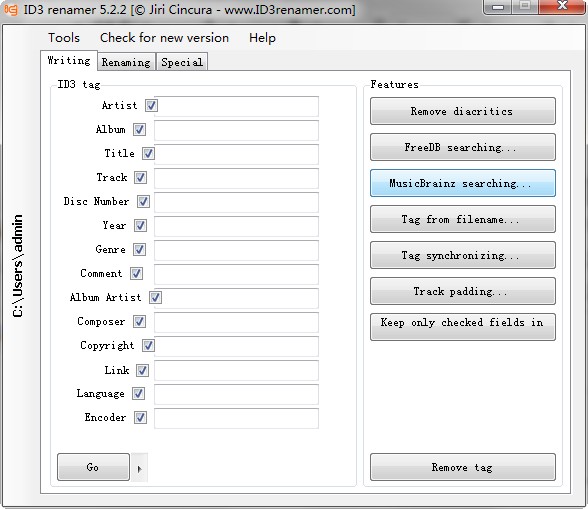
Task: Toggle the Language checkbox
Action: tap(138, 393)
